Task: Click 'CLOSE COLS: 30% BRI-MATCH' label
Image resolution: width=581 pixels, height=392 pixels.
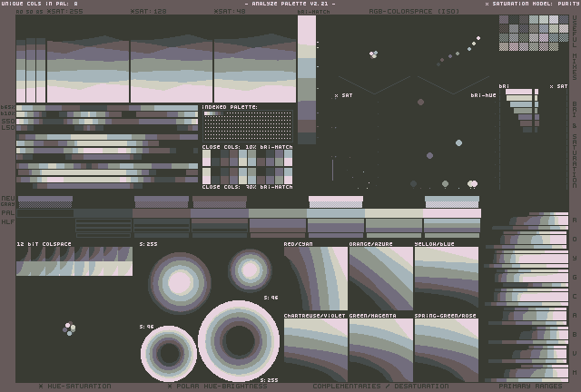Action: pyautogui.click(x=248, y=187)
